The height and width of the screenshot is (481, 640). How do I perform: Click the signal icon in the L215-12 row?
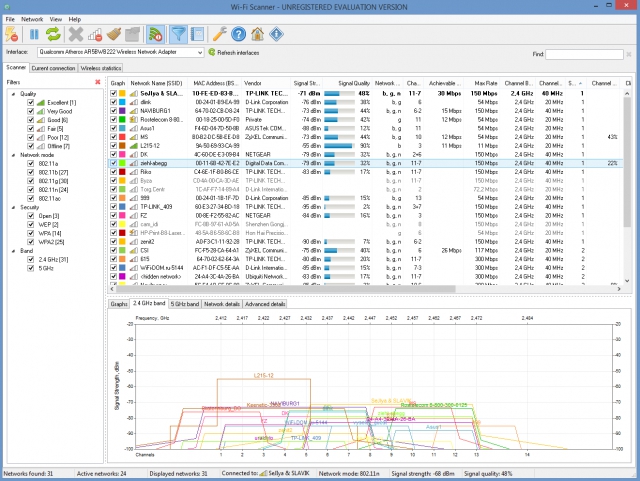[x=133, y=146]
